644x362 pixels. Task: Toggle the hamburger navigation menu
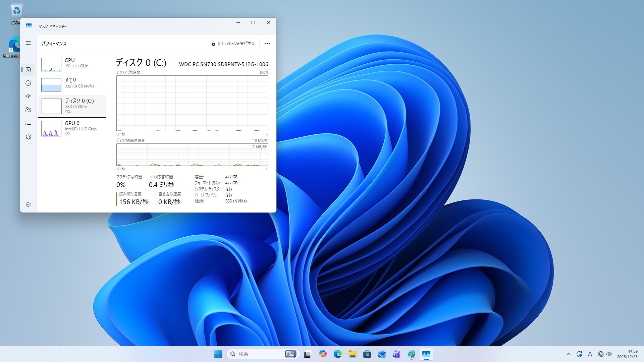(28, 43)
